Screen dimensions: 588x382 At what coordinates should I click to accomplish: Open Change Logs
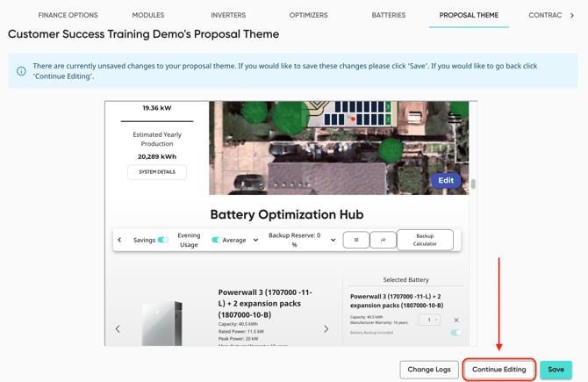tap(429, 370)
